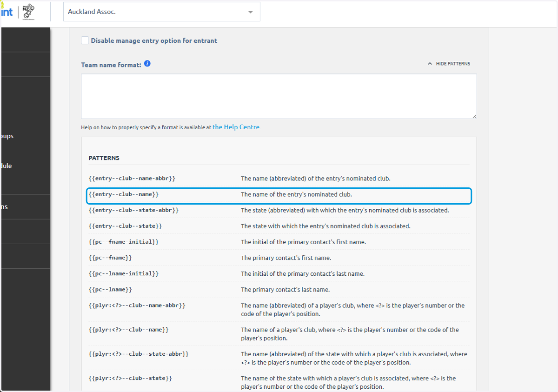The height and width of the screenshot is (392, 558).
Task: Click description 'The state with which the entry's nominated club is associated.'
Action: pyautogui.click(x=325, y=226)
